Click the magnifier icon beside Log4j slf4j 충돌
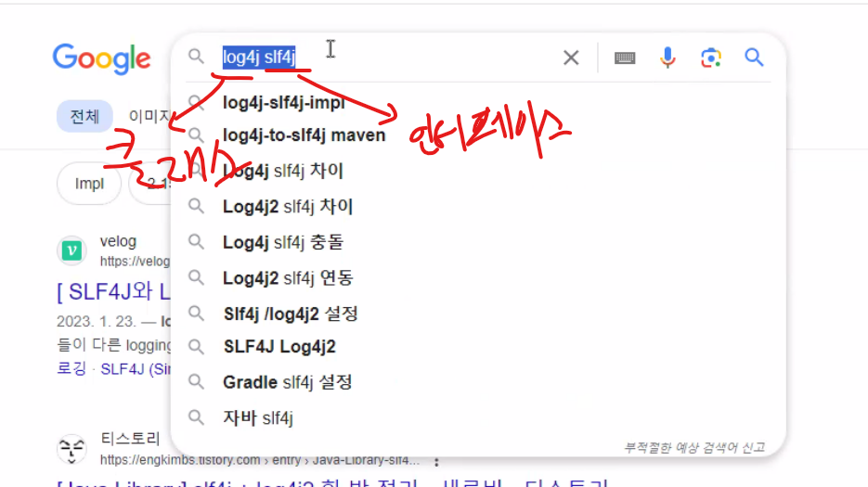The width and height of the screenshot is (868, 487). (196, 241)
